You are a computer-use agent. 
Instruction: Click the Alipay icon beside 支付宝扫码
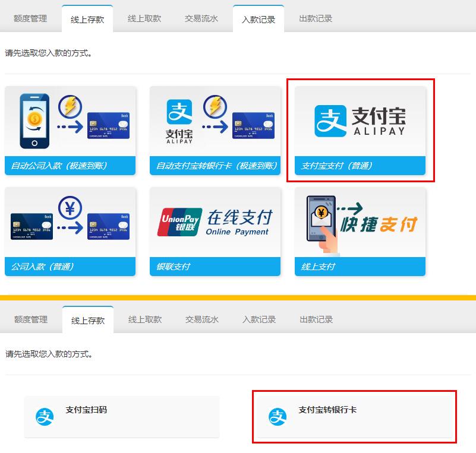(x=44, y=417)
